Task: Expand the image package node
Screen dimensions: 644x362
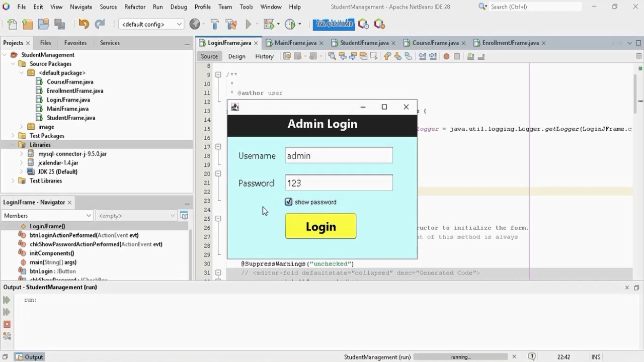Action: point(22,127)
